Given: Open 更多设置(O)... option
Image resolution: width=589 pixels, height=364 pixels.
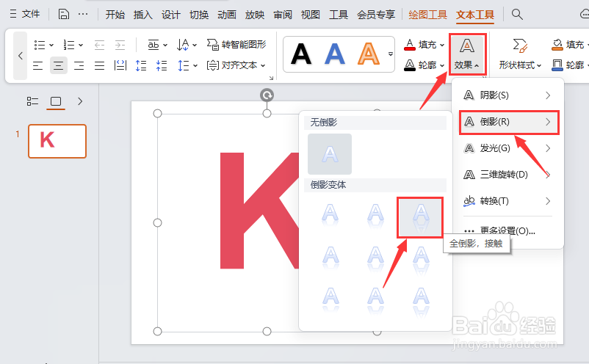Looking at the screenshot, I should pyautogui.click(x=507, y=230).
